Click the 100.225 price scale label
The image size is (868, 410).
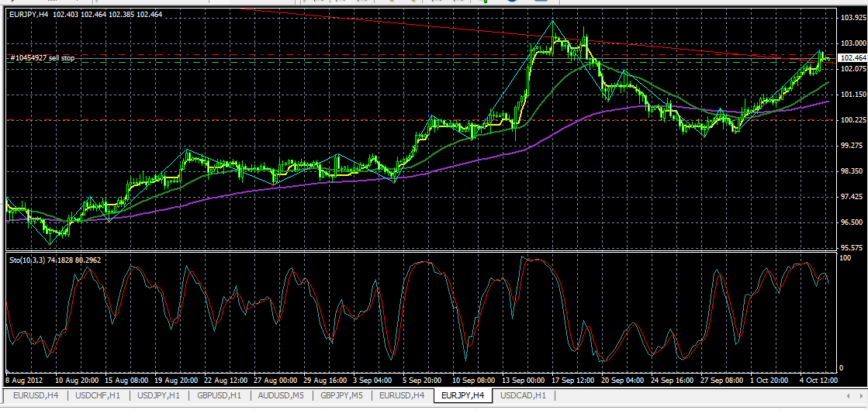pos(852,119)
